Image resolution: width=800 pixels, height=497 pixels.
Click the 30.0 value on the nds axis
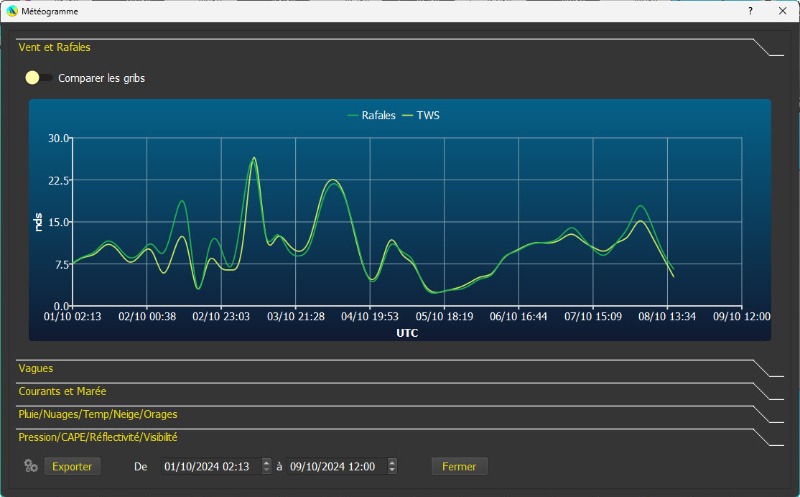click(x=59, y=138)
